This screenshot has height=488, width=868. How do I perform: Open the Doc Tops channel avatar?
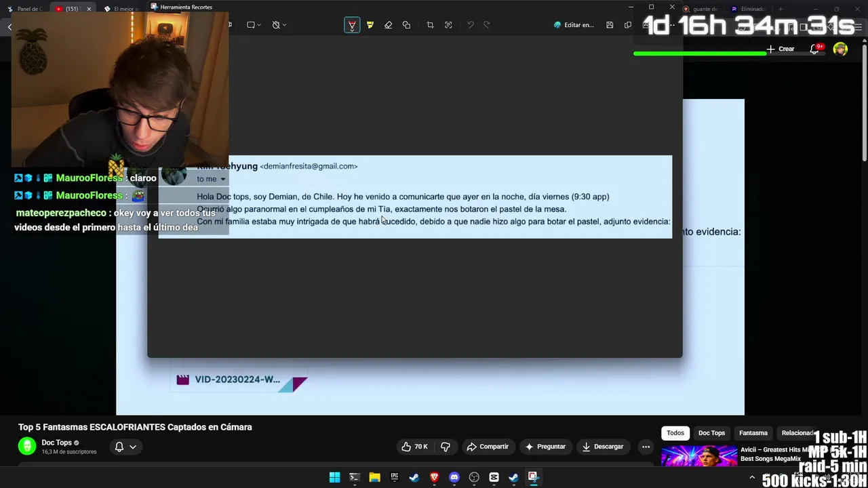27,446
